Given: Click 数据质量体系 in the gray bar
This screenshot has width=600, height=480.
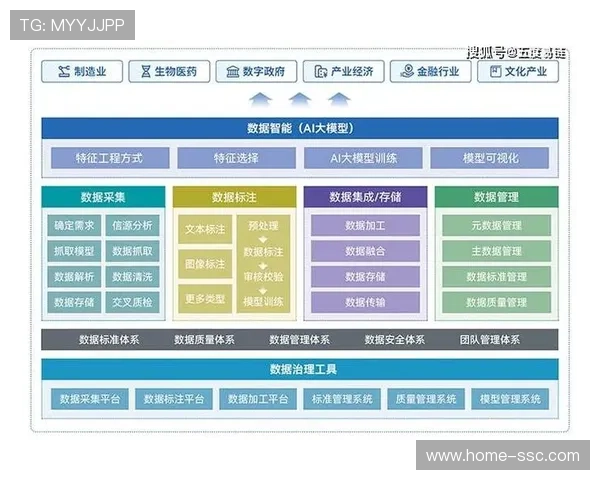Looking at the screenshot, I should point(204,340).
